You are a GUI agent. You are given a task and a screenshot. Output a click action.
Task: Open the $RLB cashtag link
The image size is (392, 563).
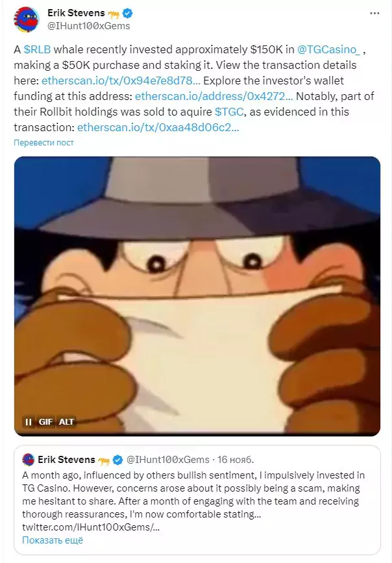click(38, 49)
